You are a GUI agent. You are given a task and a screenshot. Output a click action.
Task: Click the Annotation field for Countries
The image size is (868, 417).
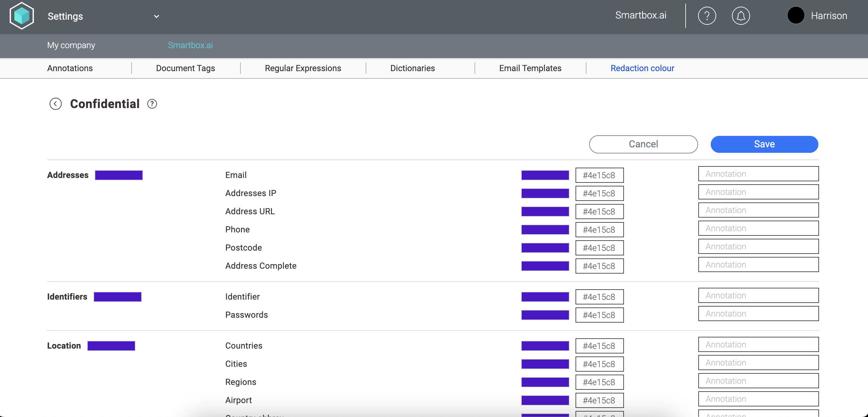[x=758, y=344]
